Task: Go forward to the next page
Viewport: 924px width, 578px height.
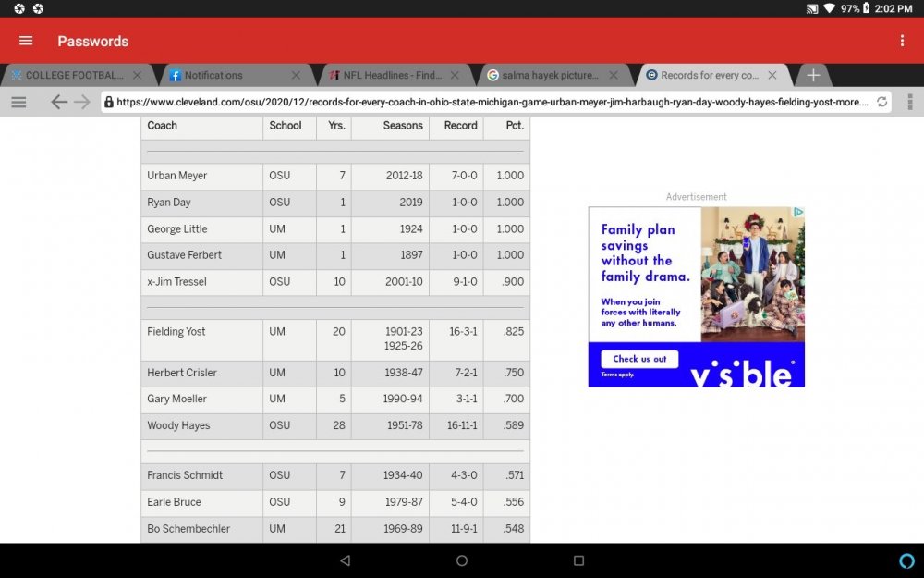Action: click(x=82, y=102)
